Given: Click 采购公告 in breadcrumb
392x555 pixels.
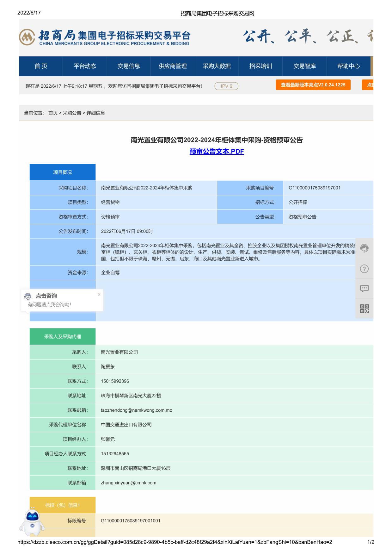Looking at the screenshot, I should click(x=72, y=113).
